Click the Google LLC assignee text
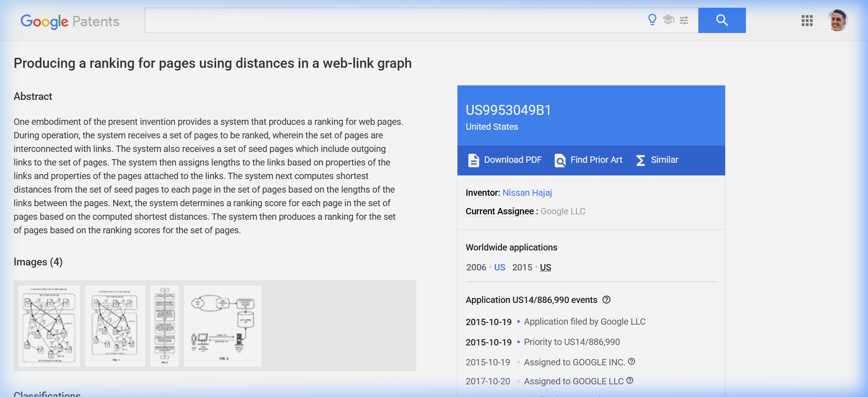Screen dimensions: 868x397 [563, 211]
